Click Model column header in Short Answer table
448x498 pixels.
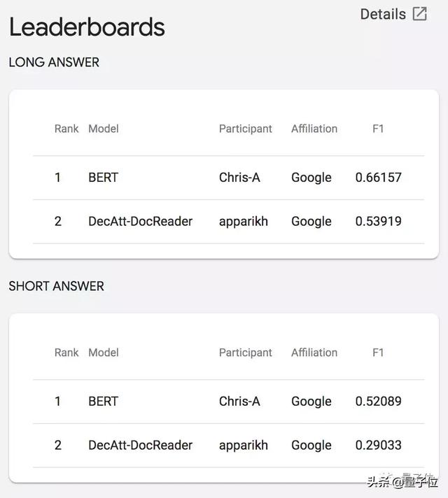coord(104,353)
